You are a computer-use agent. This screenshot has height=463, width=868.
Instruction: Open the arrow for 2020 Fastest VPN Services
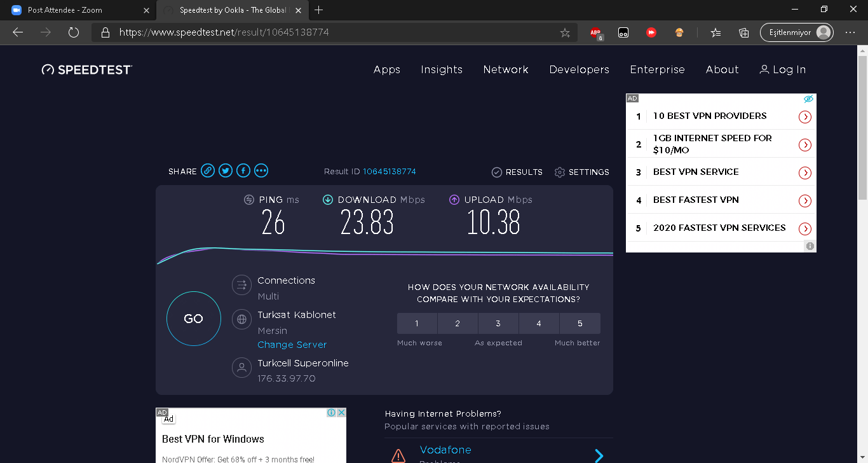point(805,228)
